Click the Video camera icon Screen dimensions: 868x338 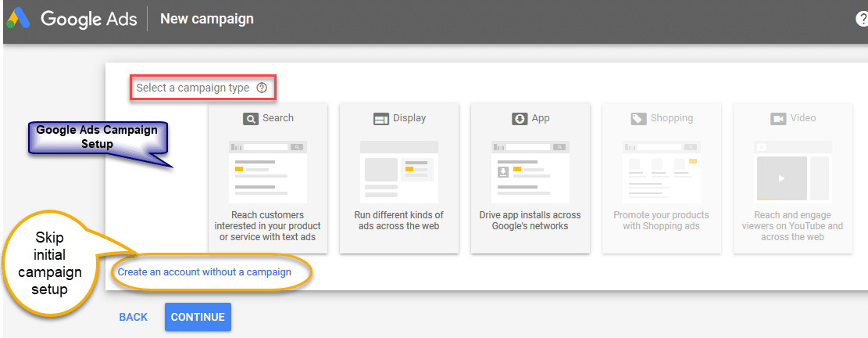pyautogui.click(x=778, y=119)
